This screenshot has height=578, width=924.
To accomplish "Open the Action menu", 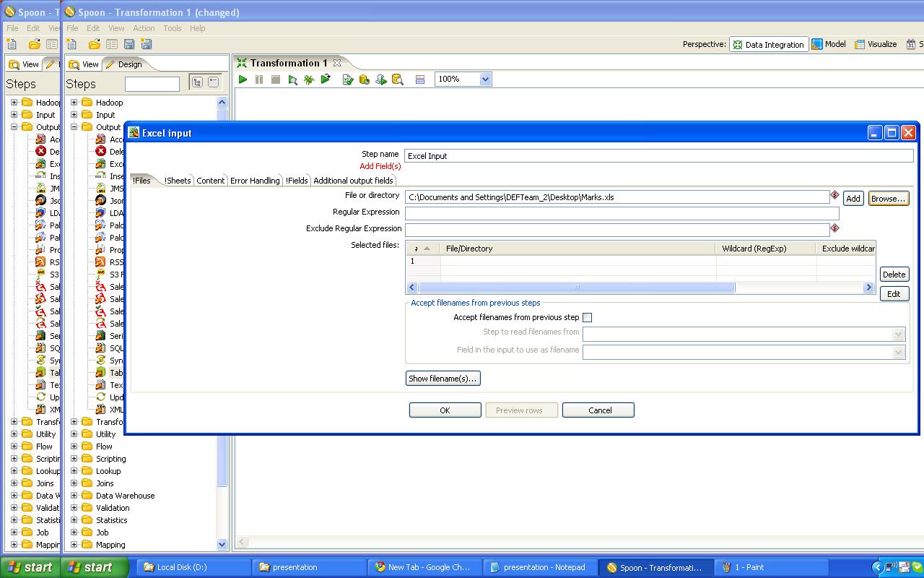I will coord(144,28).
